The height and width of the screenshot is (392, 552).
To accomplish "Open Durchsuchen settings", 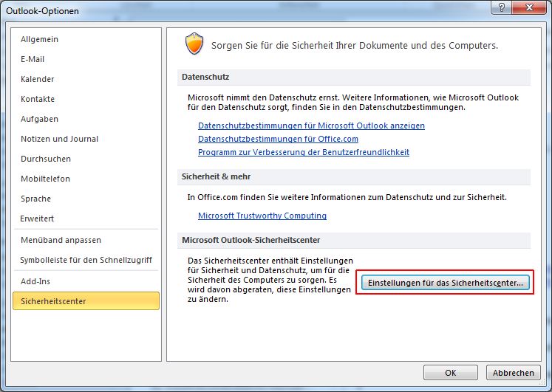I will [x=46, y=159].
